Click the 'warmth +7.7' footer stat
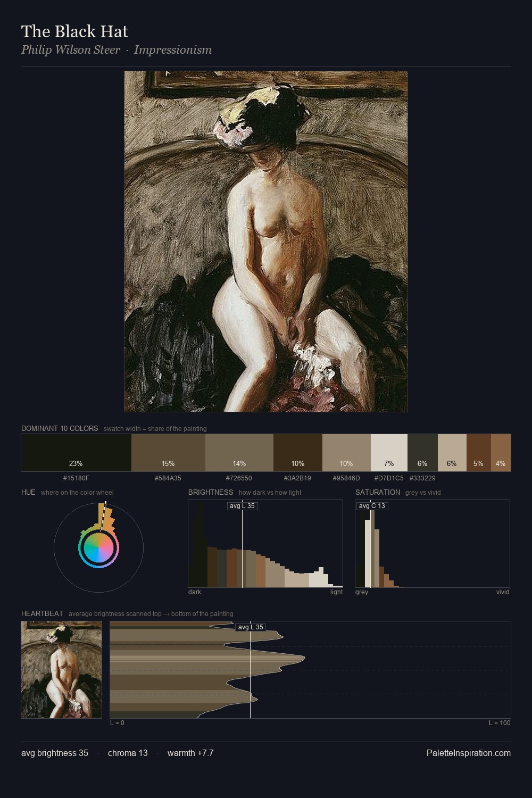Screen dimensions: 532x798 click(x=190, y=753)
